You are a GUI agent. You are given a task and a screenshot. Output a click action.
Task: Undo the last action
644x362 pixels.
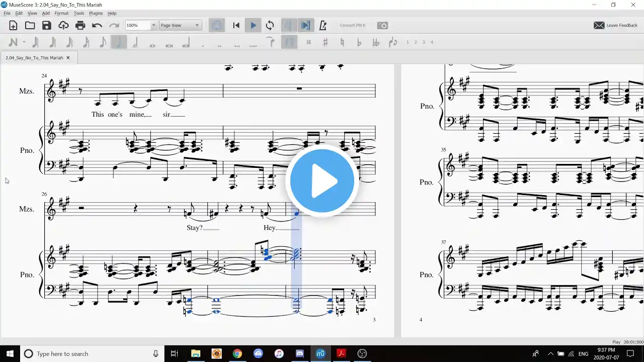click(x=97, y=25)
